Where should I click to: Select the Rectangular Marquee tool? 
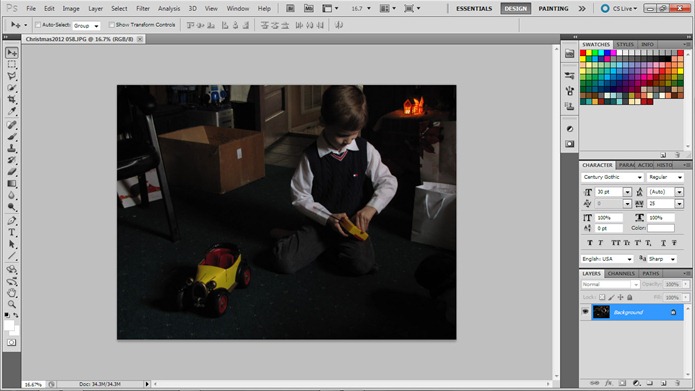coord(12,65)
